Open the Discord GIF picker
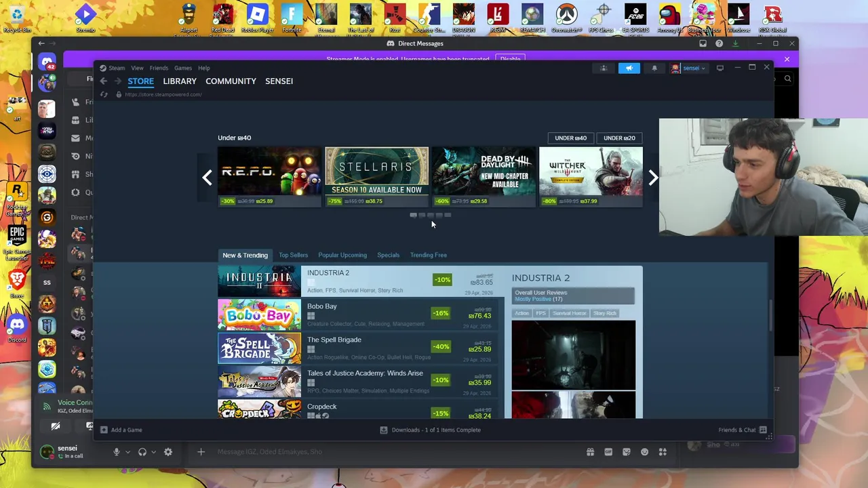868x488 pixels. click(608, 452)
